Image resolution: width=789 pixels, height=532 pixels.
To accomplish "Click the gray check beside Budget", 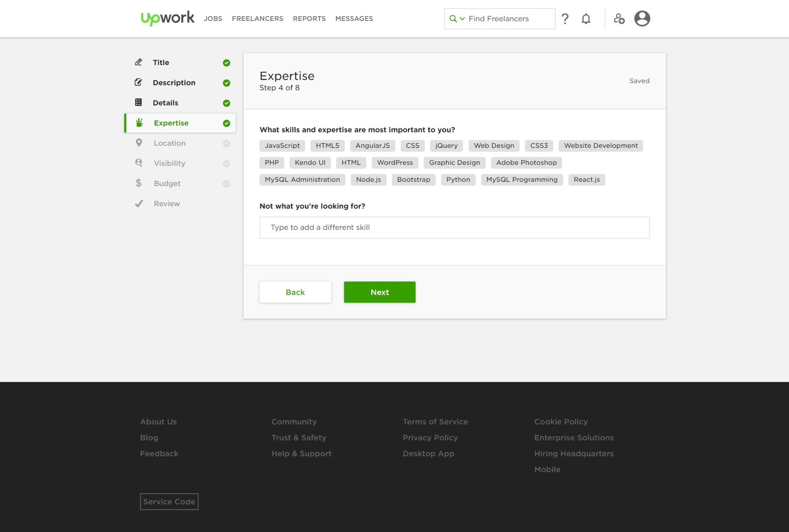I will pyautogui.click(x=227, y=183).
